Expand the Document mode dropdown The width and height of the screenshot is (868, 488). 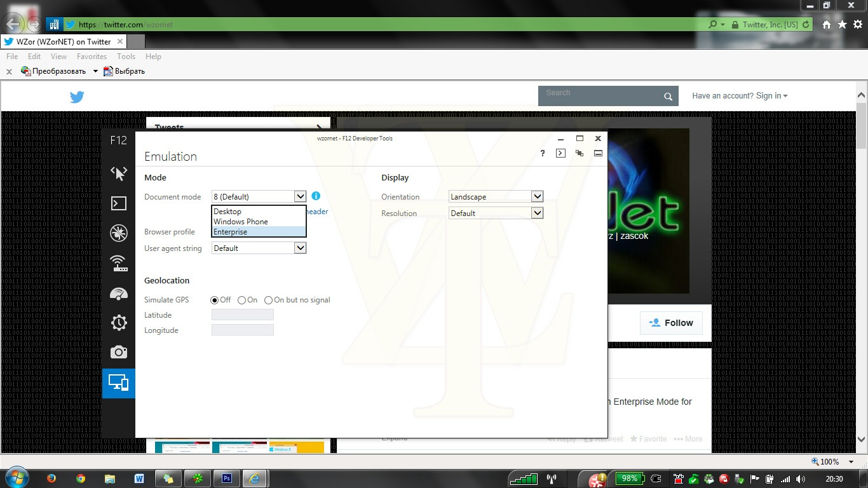(300, 196)
